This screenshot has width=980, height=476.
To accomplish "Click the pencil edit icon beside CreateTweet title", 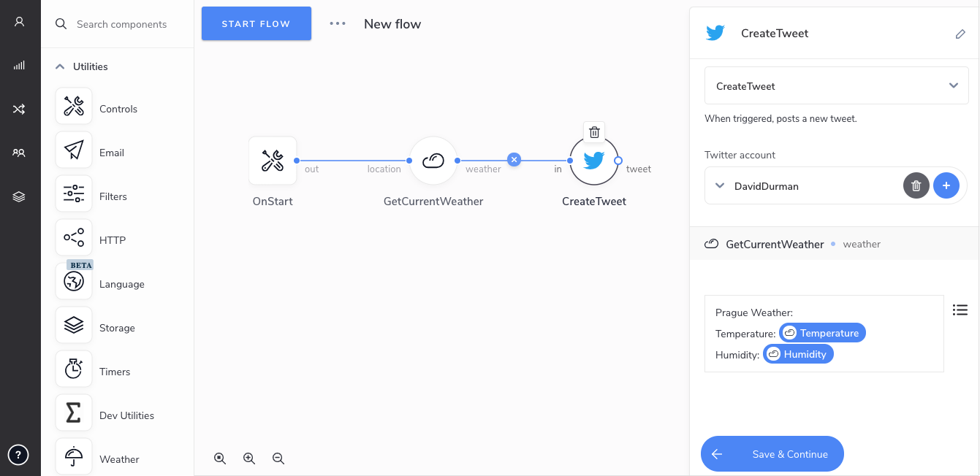I will (960, 34).
